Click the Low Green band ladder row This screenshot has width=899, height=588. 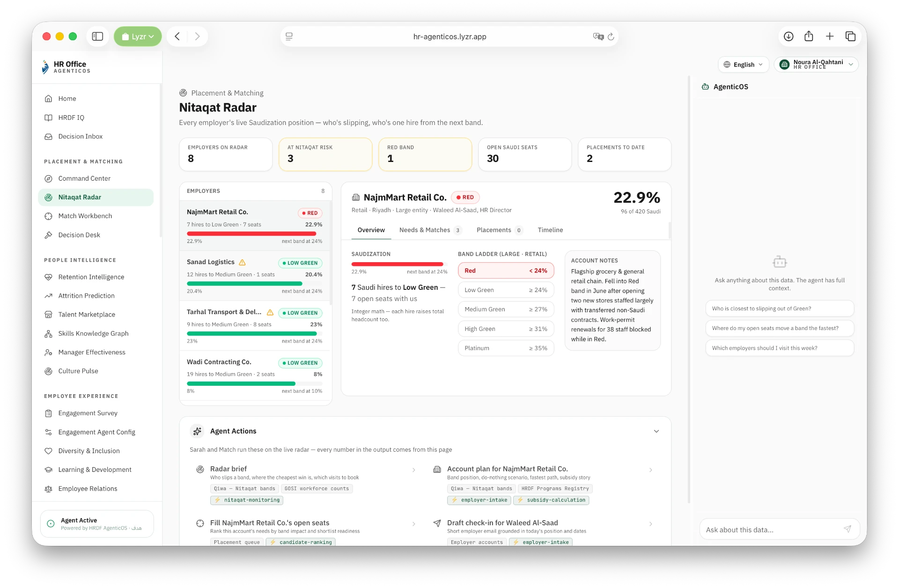click(x=506, y=290)
